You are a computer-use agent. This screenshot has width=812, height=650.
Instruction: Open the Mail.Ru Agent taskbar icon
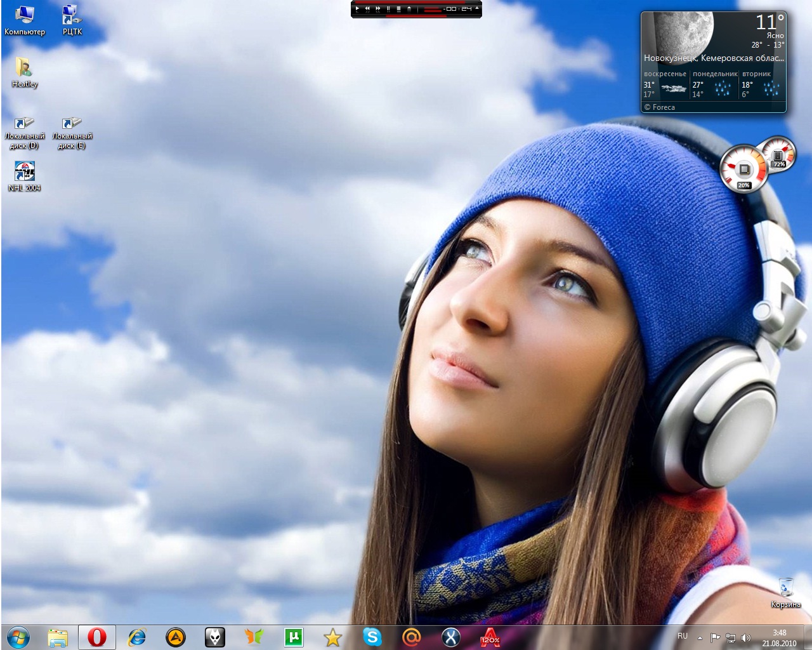(x=412, y=637)
